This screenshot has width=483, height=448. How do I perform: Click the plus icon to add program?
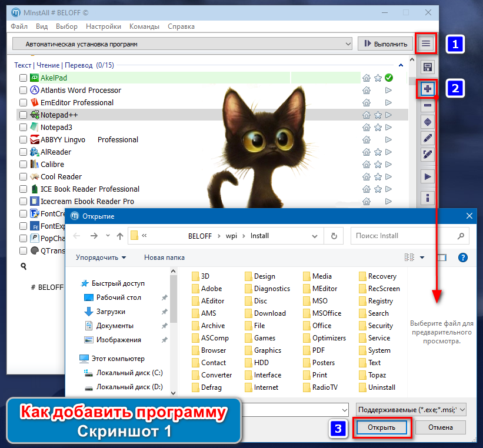tap(428, 89)
